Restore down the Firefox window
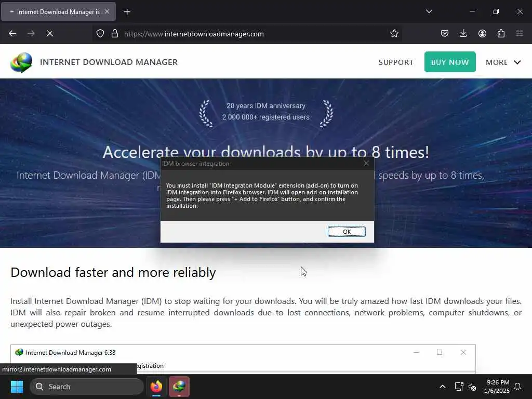 (x=496, y=11)
